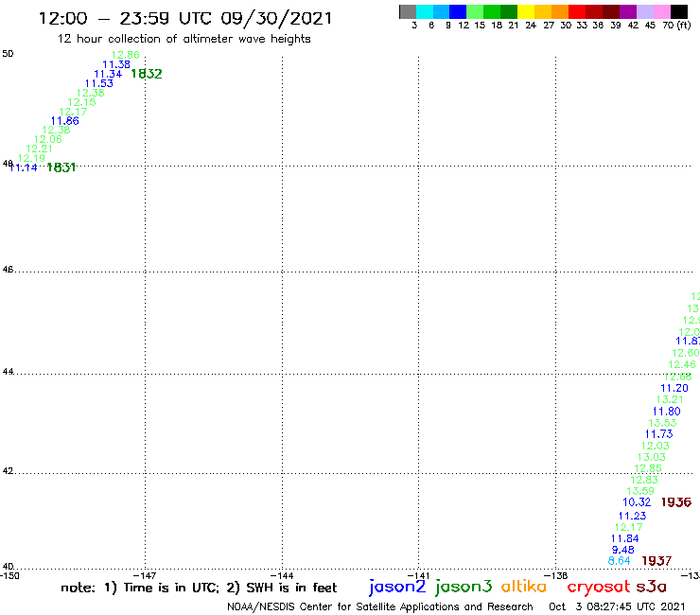Select the 12.86 wave height value

click(x=126, y=55)
